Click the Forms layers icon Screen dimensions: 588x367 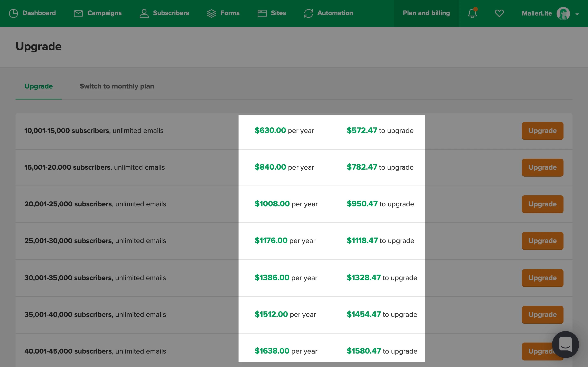[211, 13]
